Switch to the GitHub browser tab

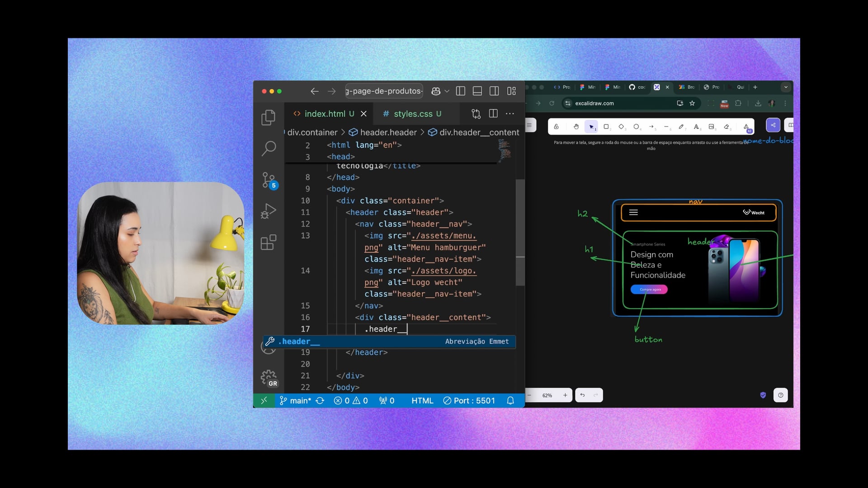pos(637,87)
